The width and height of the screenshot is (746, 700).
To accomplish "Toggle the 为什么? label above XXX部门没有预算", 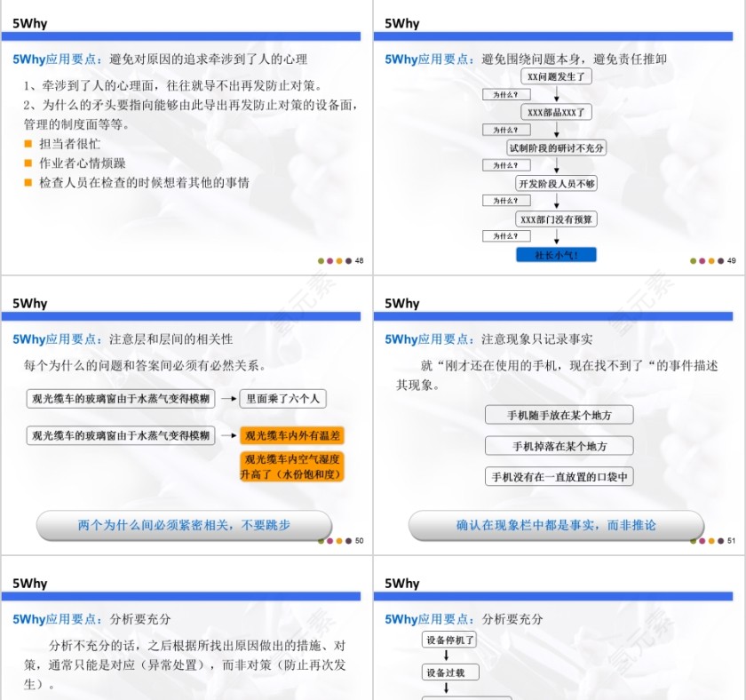I will coord(505,201).
